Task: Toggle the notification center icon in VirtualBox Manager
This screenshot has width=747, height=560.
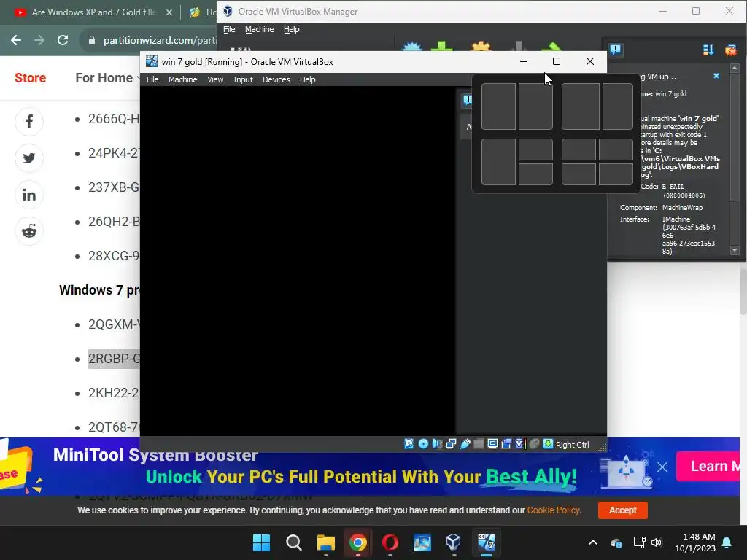Action: (616, 50)
